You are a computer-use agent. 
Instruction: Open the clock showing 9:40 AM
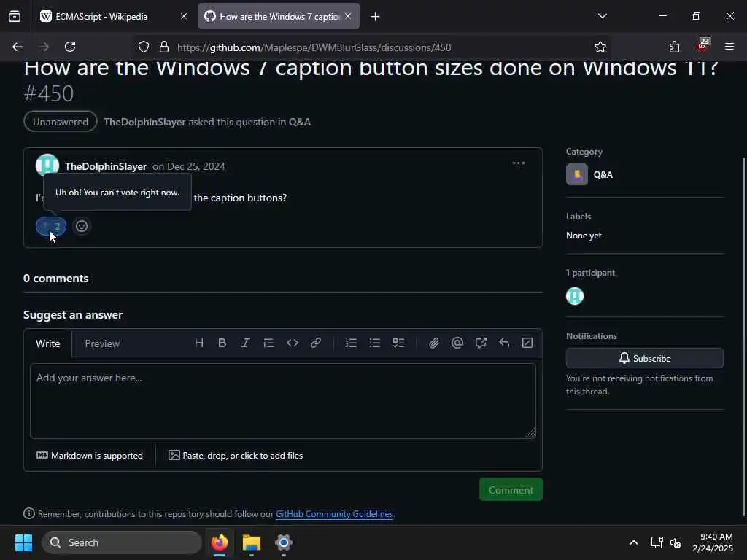[713, 542]
